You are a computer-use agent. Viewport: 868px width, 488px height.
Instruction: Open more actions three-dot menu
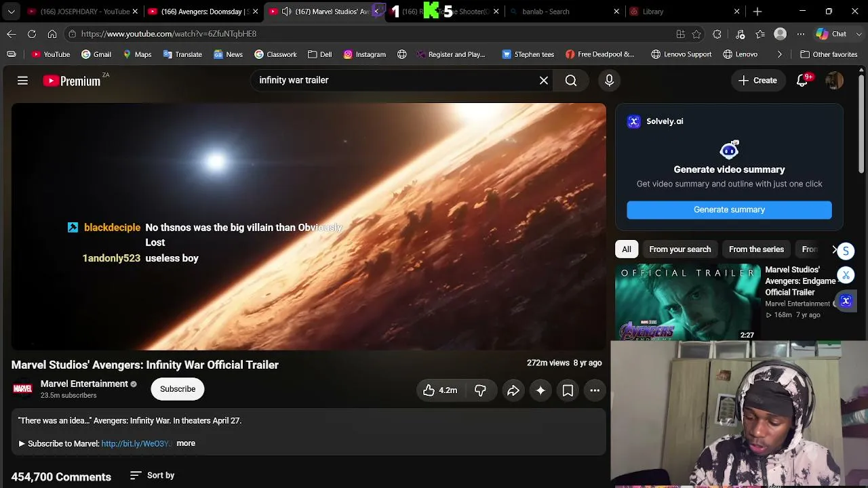[595, 390]
